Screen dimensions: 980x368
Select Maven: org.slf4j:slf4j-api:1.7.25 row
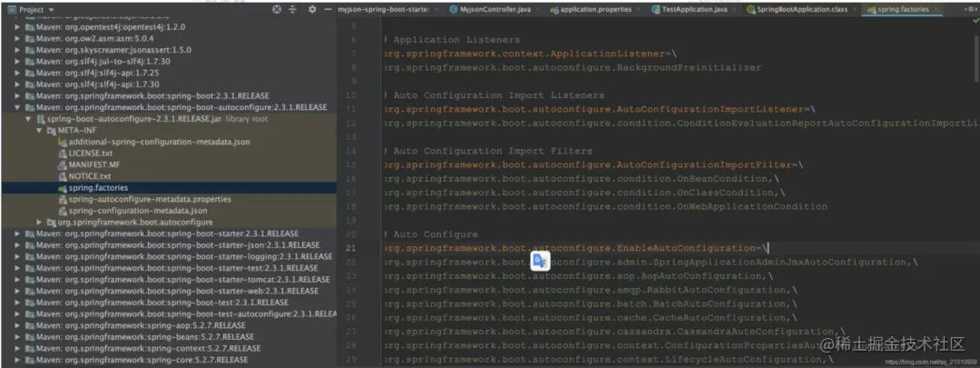click(x=169, y=74)
